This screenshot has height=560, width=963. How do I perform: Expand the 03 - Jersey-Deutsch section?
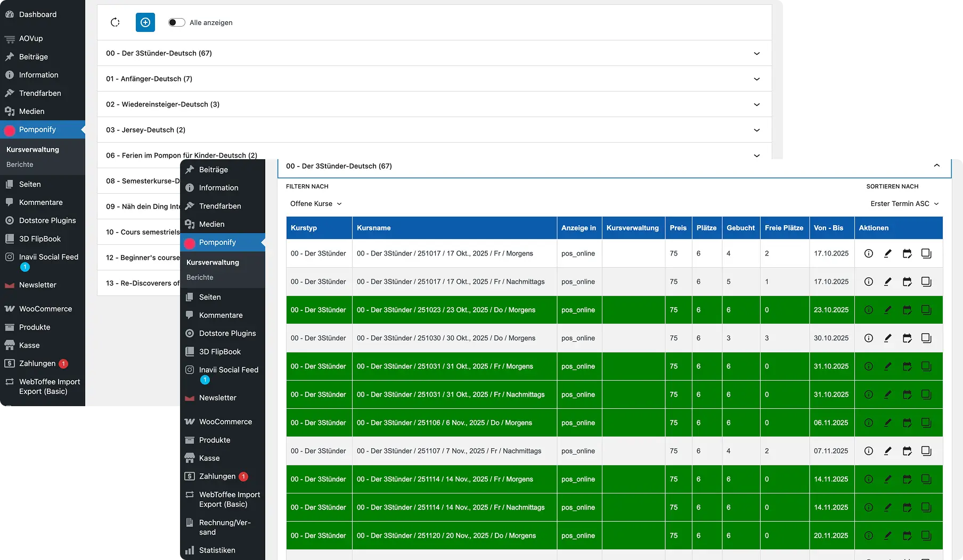pos(434,130)
